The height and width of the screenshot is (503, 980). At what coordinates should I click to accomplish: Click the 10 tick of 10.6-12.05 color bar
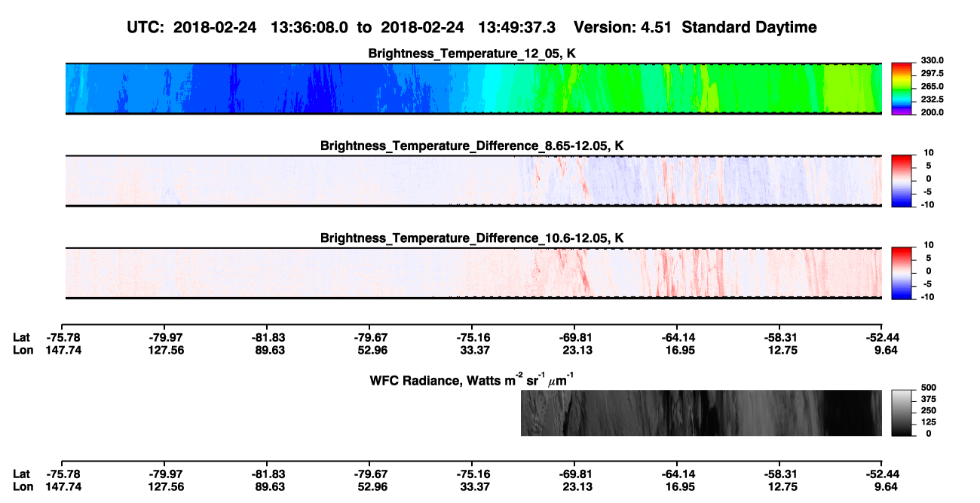coord(928,245)
